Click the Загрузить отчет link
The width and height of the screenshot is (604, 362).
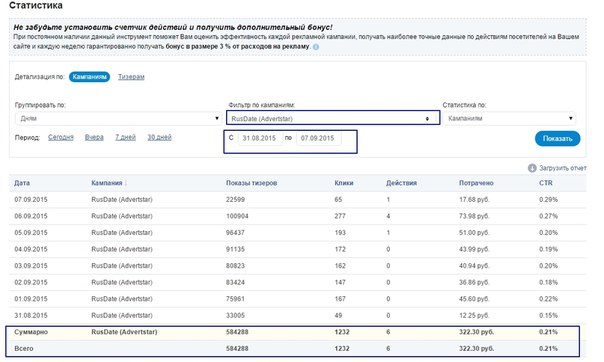563,168
